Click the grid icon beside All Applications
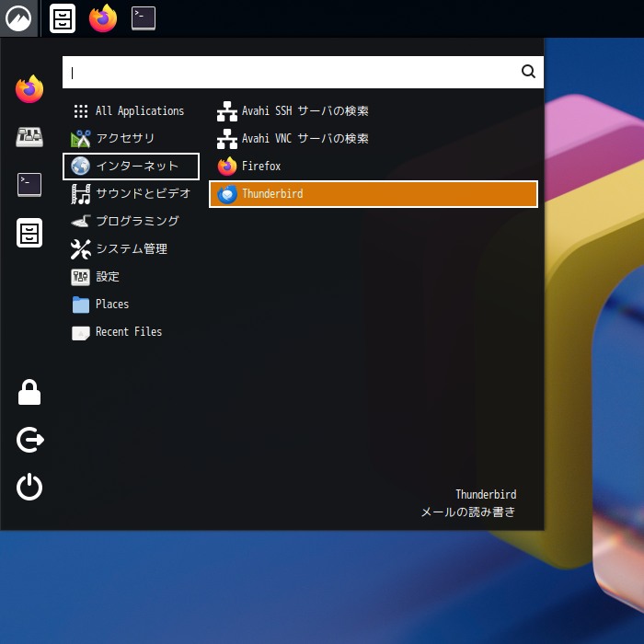This screenshot has height=644, width=644. pyautogui.click(x=81, y=111)
